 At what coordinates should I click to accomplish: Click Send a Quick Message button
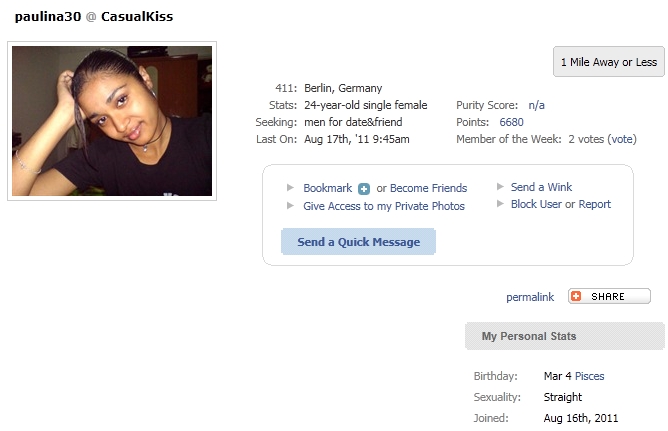(358, 241)
